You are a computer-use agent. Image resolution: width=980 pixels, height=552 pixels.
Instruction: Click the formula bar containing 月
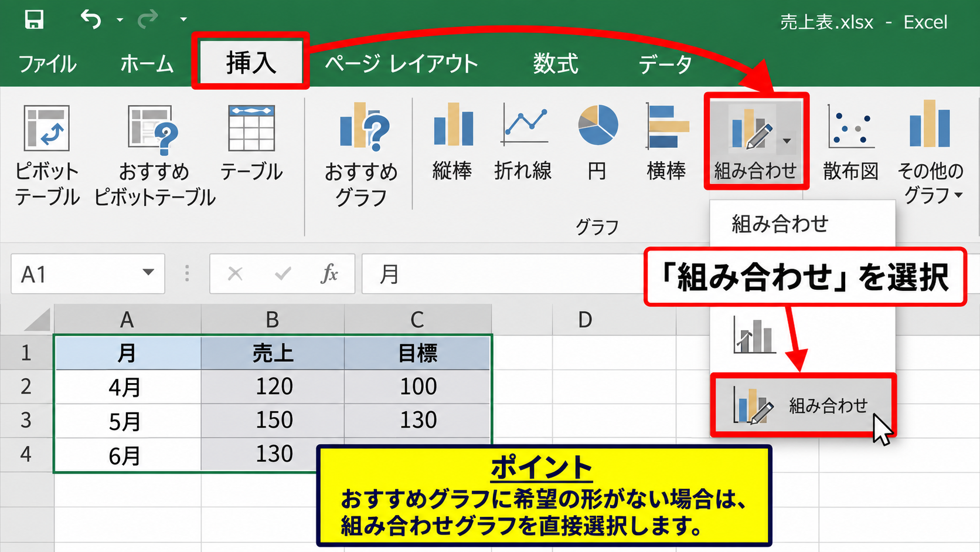504,274
